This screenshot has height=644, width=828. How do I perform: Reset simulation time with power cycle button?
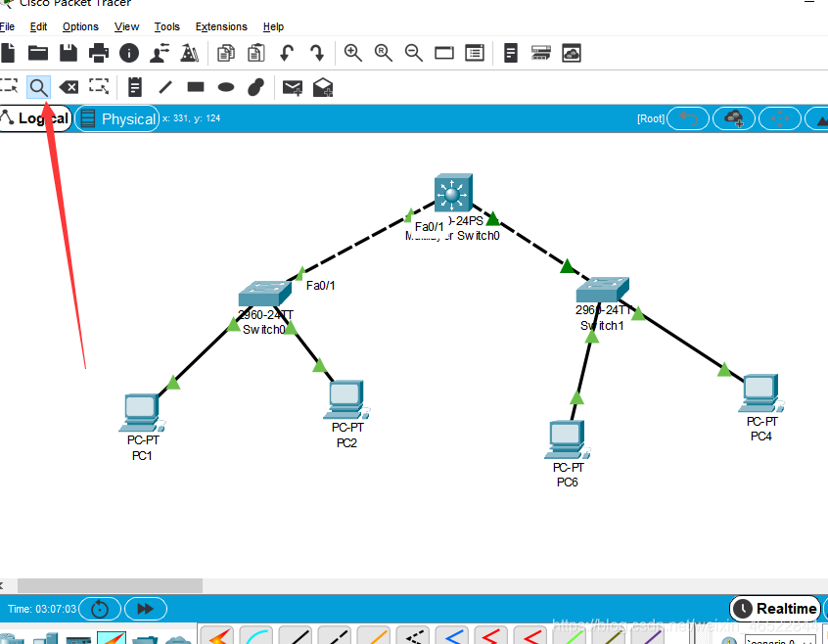click(100, 609)
